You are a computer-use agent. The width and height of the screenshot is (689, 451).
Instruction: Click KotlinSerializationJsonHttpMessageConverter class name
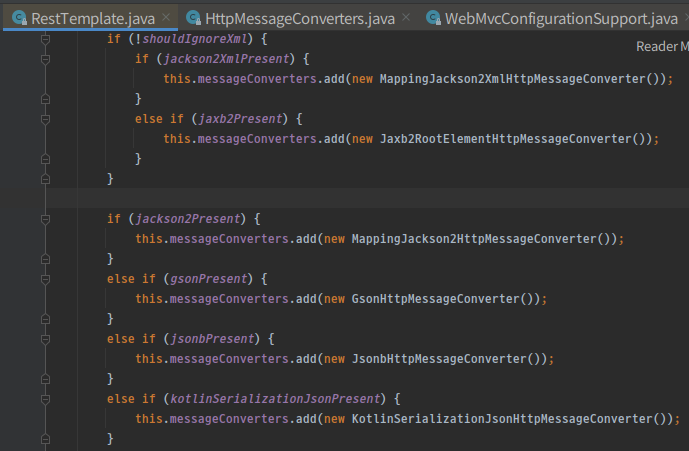[x=502, y=419]
